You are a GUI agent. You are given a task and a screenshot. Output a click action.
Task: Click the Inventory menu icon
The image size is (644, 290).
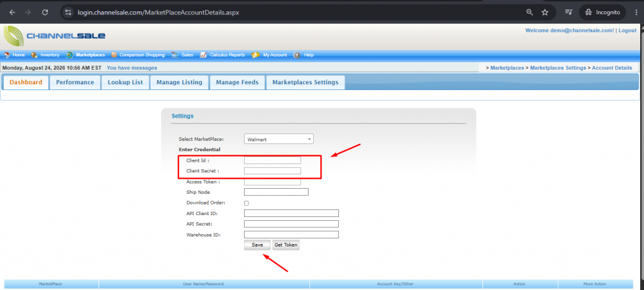click(35, 55)
